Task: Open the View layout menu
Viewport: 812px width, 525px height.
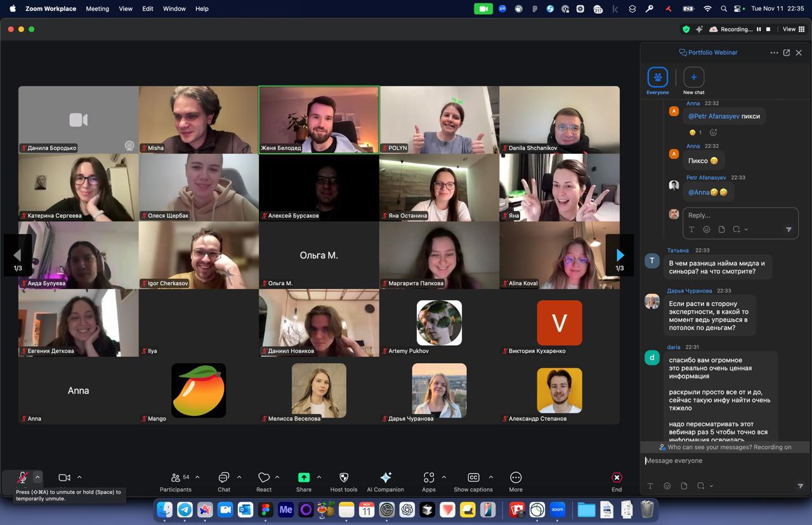Action: point(794,29)
